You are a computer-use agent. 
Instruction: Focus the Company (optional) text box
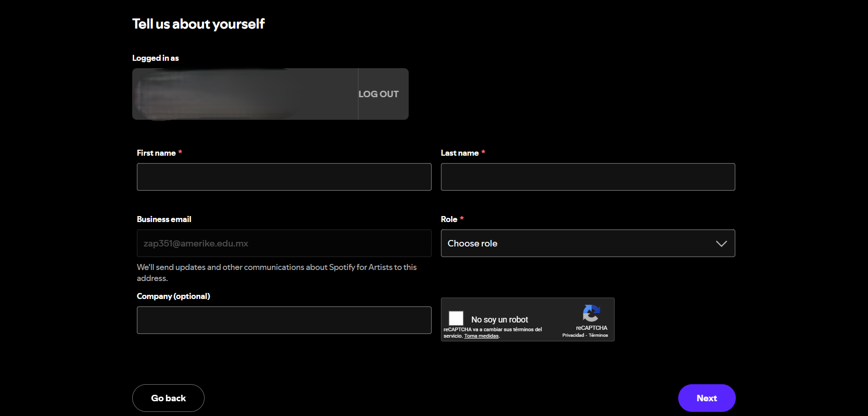pyautogui.click(x=284, y=320)
